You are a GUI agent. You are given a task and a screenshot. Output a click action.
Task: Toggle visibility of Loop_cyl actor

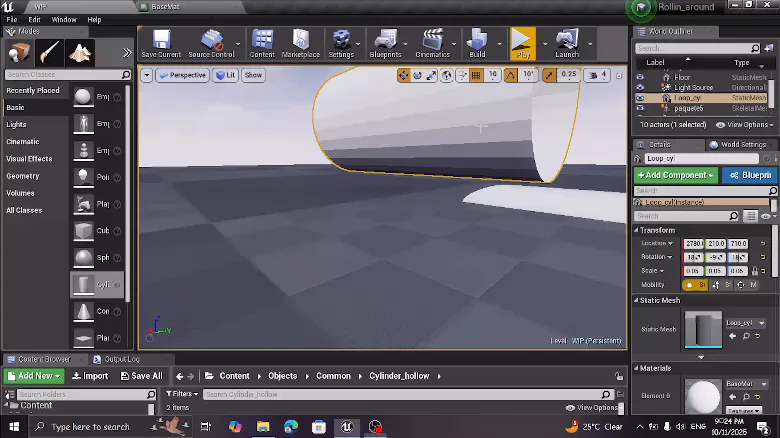tap(640, 98)
